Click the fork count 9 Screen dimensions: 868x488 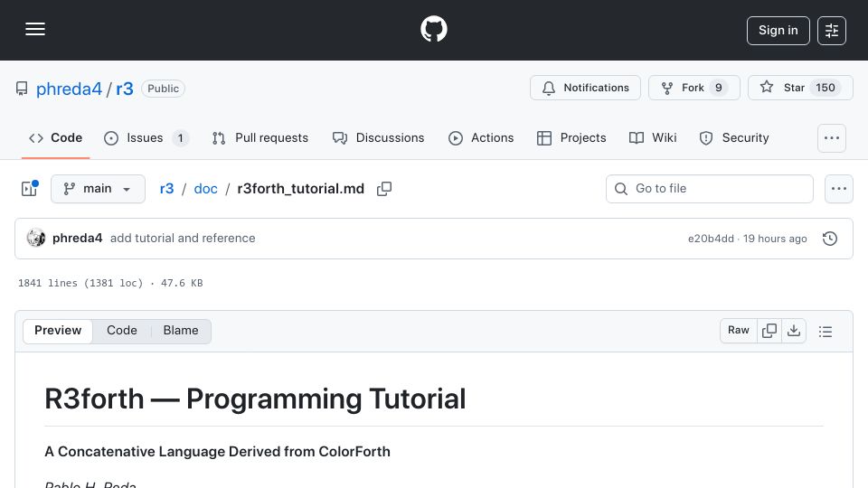click(x=719, y=88)
